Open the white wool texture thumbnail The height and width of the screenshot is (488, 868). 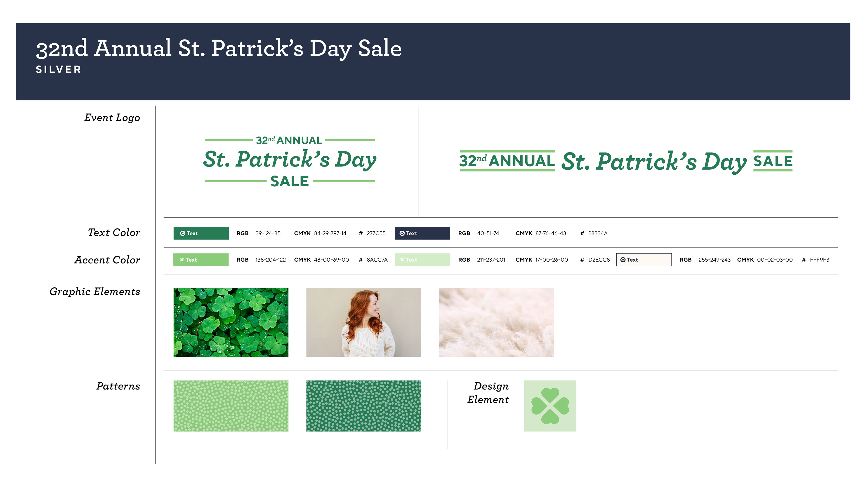pyautogui.click(x=496, y=322)
